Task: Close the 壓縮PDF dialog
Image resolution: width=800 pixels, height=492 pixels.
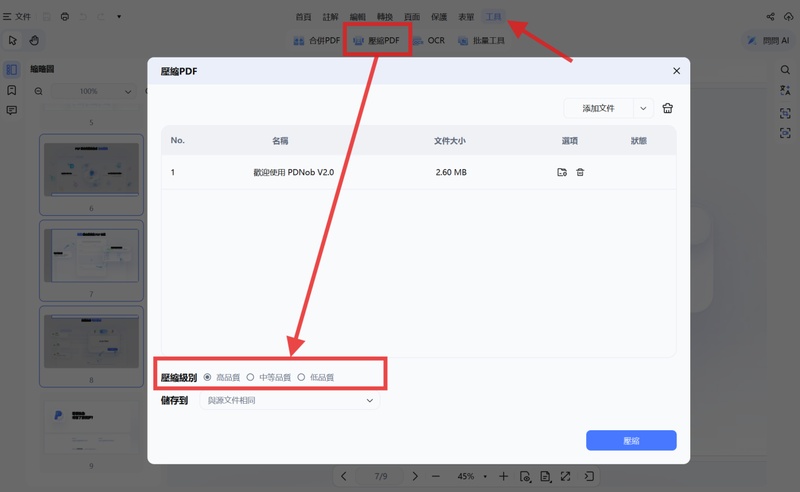Action: [x=677, y=71]
